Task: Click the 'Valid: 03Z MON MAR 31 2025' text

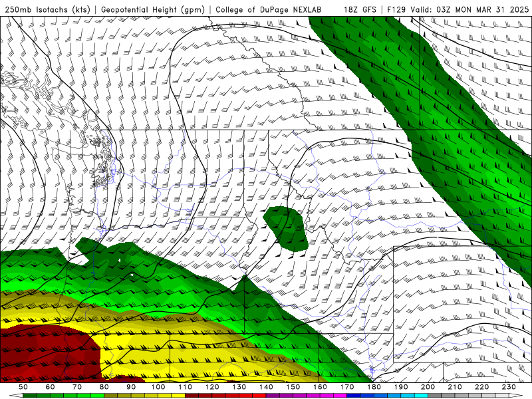Action: [469, 10]
